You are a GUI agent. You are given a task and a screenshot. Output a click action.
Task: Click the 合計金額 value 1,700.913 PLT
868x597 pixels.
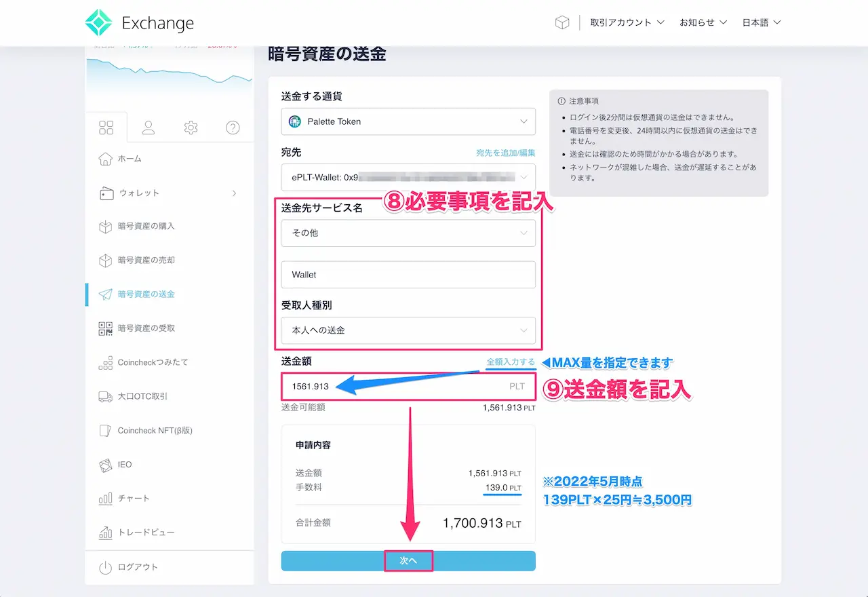click(x=482, y=523)
